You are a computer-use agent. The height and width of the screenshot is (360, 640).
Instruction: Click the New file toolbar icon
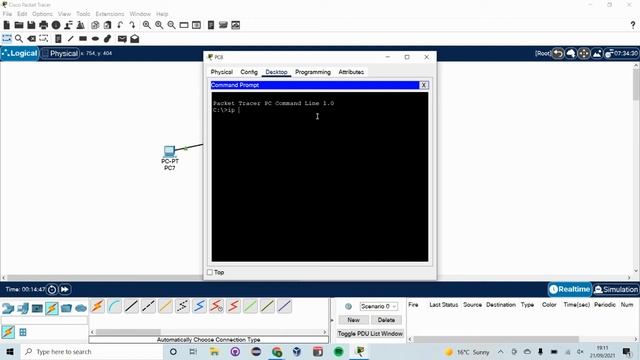[7, 25]
